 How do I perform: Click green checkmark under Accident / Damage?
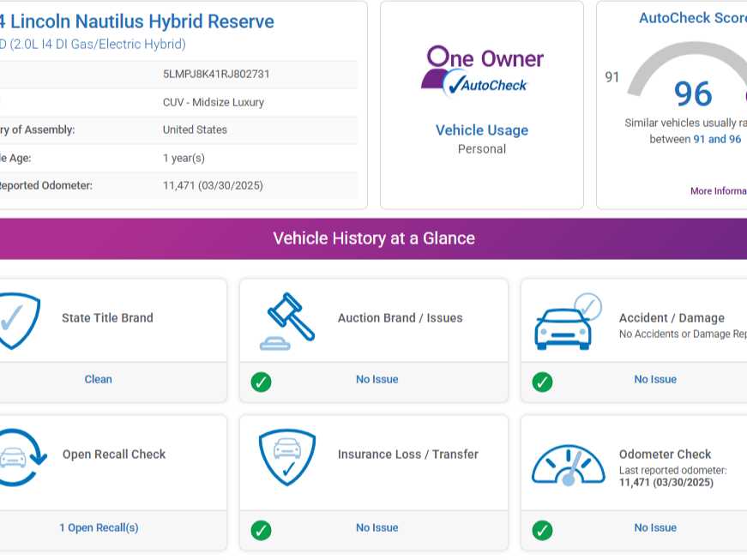pos(542,382)
